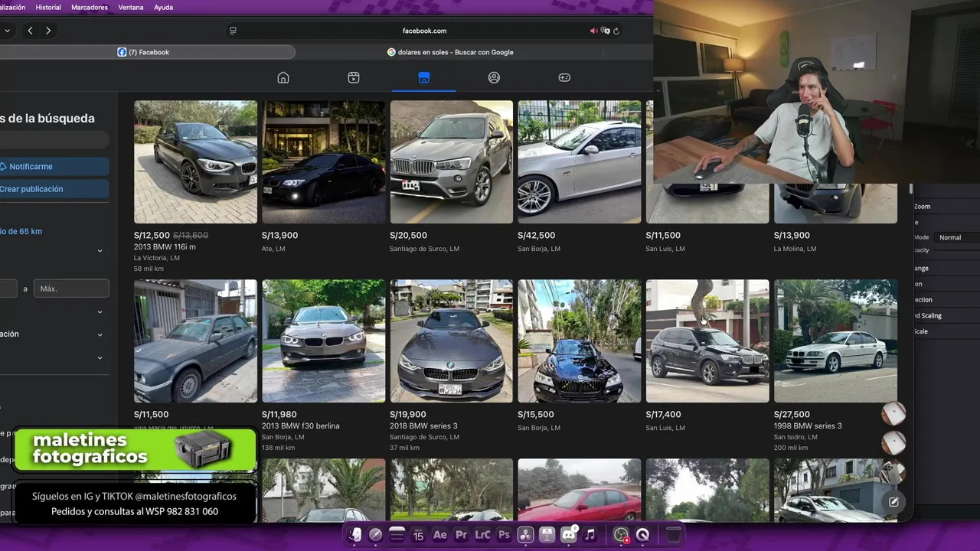Reload the page in Safari
The height and width of the screenshot is (551, 980).
pyautogui.click(x=616, y=31)
